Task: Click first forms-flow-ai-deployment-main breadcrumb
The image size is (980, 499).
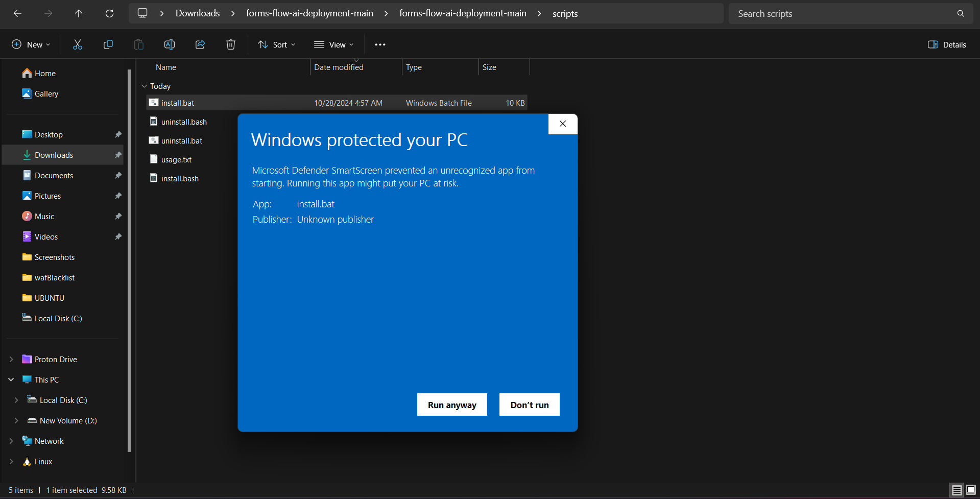Action: click(x=309, y=13)
